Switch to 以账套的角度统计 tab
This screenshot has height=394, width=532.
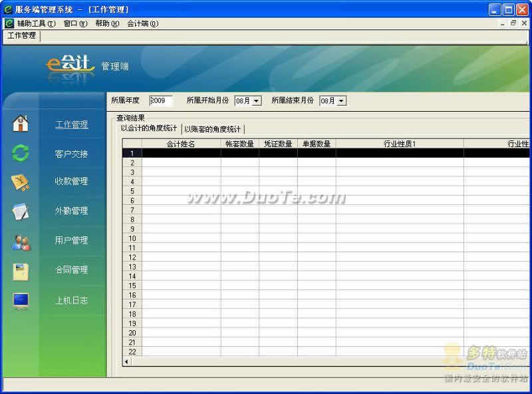212,129
